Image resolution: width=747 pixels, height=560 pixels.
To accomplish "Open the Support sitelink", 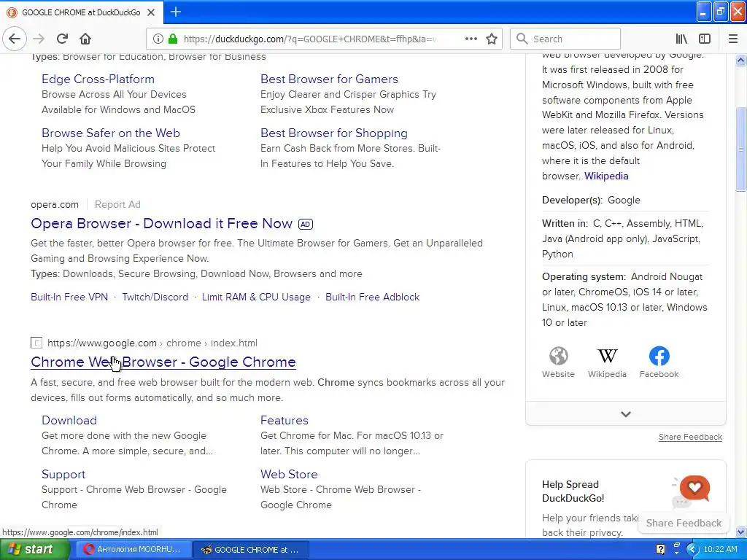I will (x=63, y=474).
